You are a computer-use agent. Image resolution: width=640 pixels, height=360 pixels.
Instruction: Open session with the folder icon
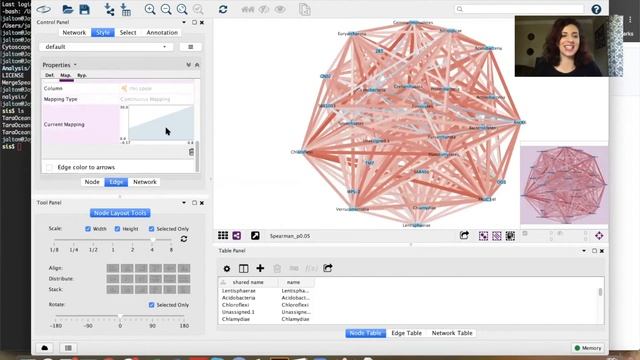click(x=68, y=9)
